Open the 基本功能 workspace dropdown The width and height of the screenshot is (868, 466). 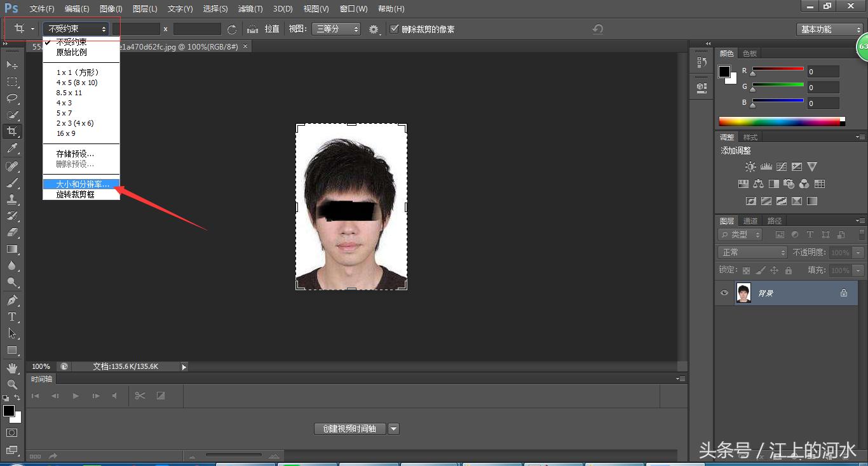[x=829, y=29]
